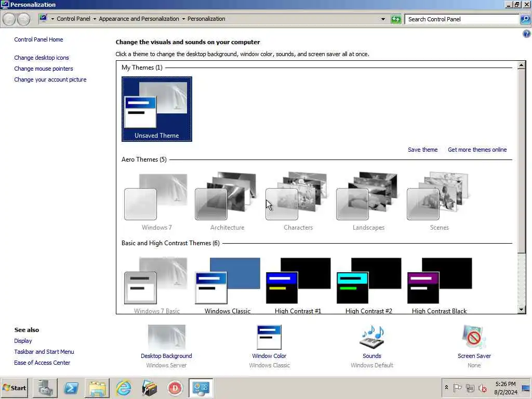The image size is (532, 399).
Task: Click the Save theme link
Action: (422, 150)
